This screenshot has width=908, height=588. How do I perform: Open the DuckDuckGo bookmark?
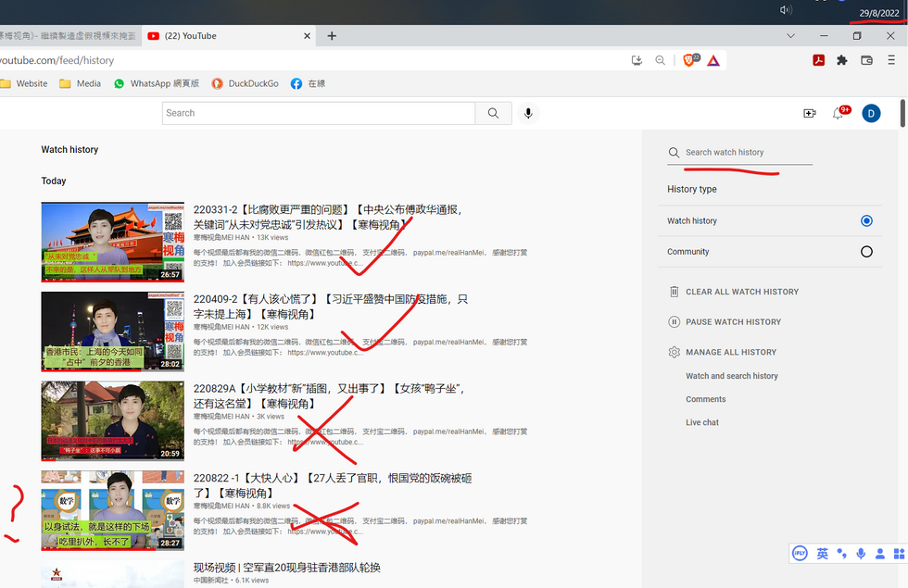tap(245, 83)
